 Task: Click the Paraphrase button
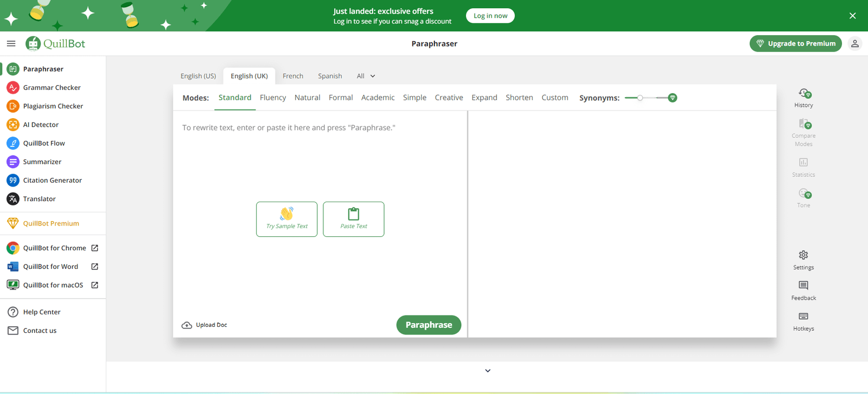tap(429, 325)
